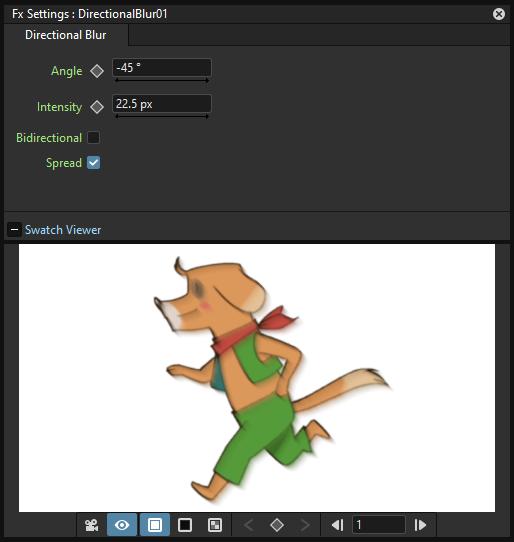The width and height of the screenshot is (514, 542).
Task: Toggle the Angle keyframe diamond
Action: [x=97, y=71]
